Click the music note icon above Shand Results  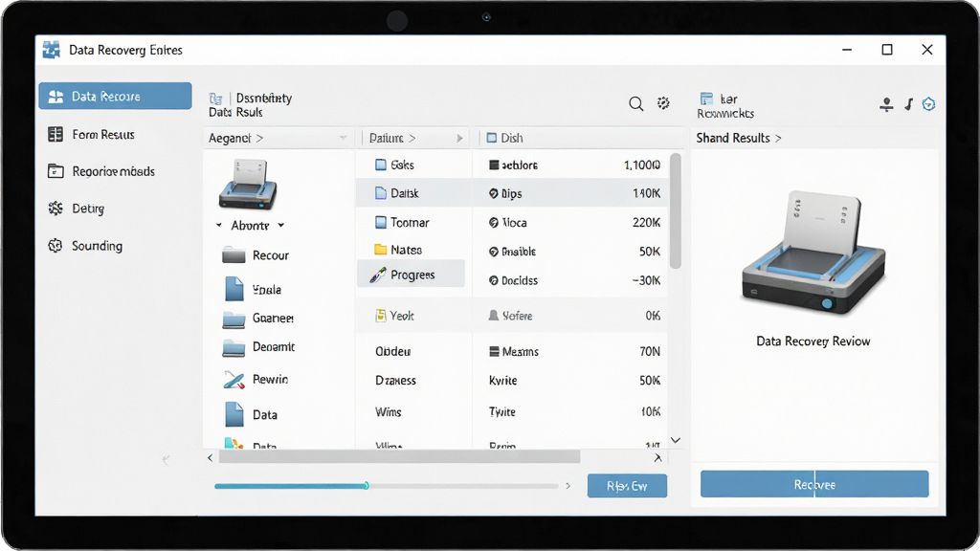[909, 104]
